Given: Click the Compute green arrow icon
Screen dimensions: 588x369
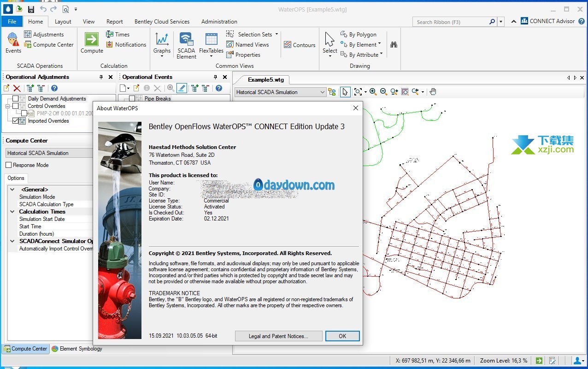Looking at the screenshot, I should coord(91,39).
